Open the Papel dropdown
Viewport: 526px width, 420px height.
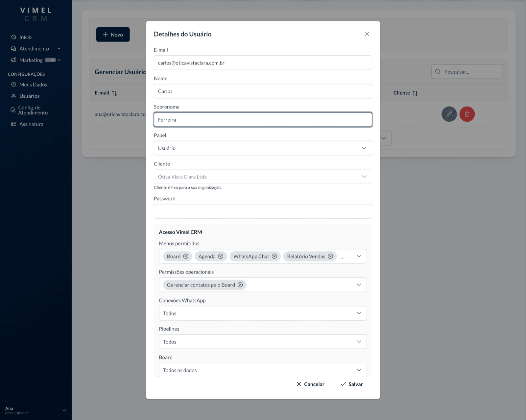pos(263,148)
